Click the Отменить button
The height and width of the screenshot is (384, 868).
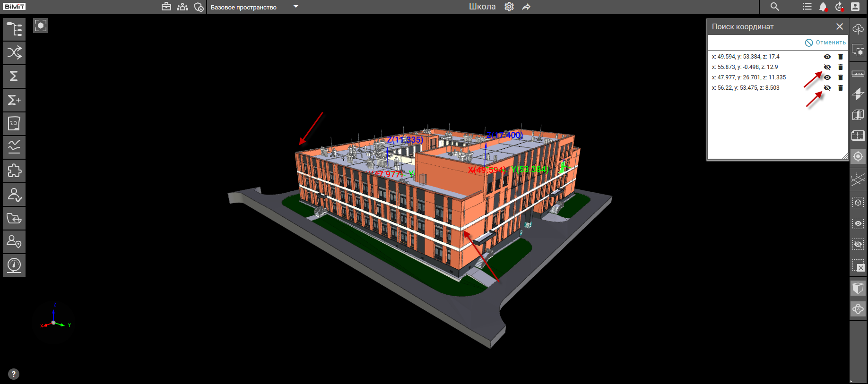pyautogui.click(x=825, y=43)
